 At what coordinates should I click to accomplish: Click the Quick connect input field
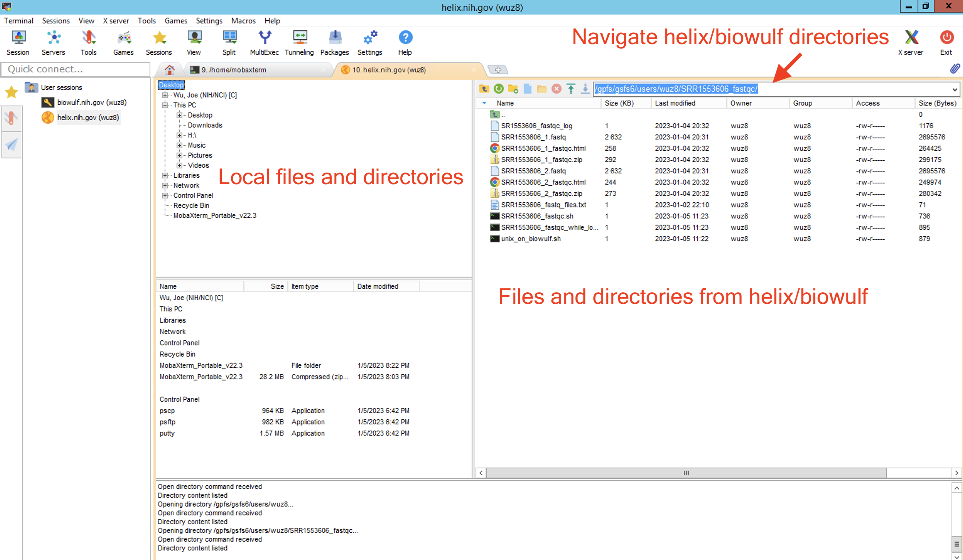tap(76, 69)
